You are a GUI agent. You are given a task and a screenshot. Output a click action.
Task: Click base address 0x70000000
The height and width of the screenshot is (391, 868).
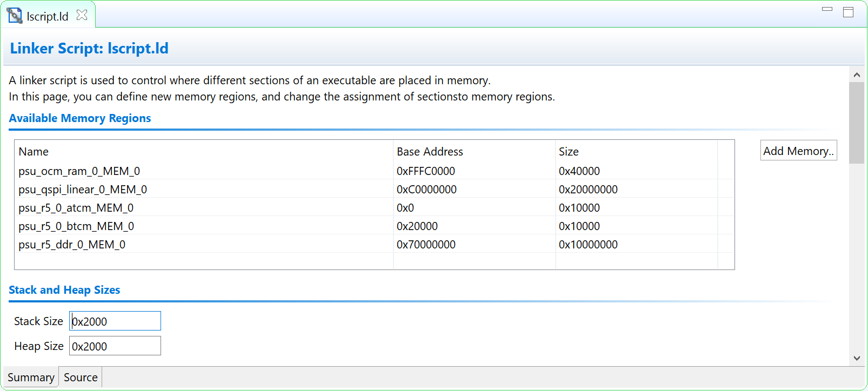pyautogui.click(x=426, y=245)
